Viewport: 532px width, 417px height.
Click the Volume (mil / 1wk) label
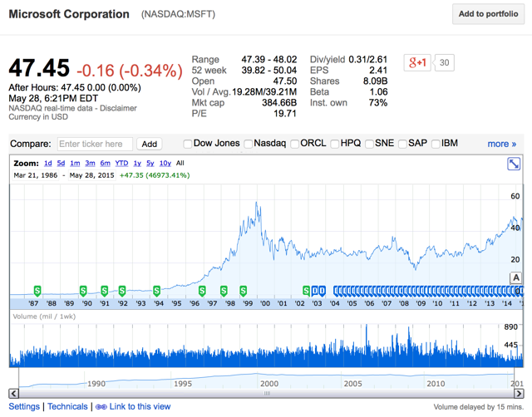point(44,316)
